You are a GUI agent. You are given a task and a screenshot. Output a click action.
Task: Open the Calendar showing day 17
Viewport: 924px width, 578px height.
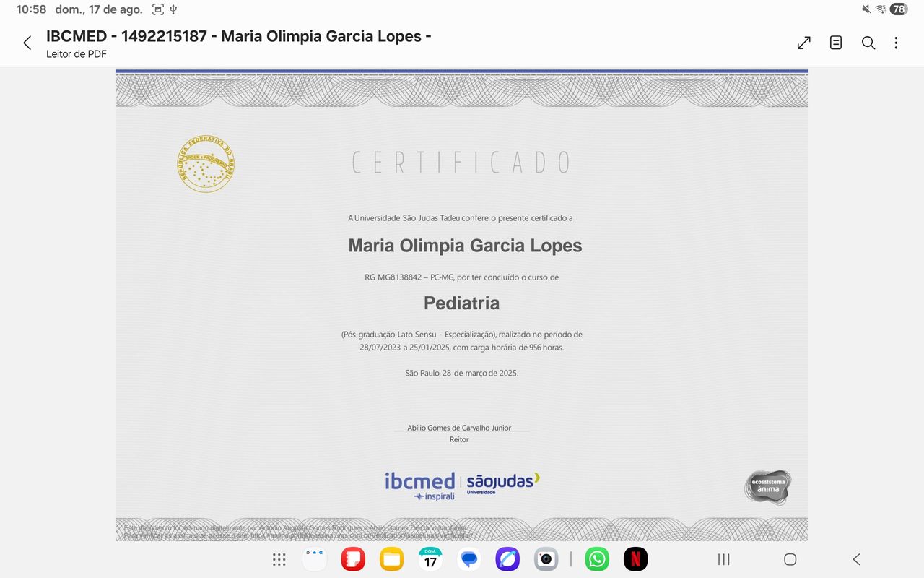[430, 558]
